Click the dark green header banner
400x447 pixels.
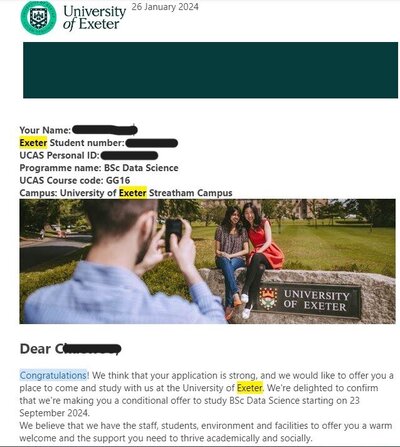(x=210, y=70)
